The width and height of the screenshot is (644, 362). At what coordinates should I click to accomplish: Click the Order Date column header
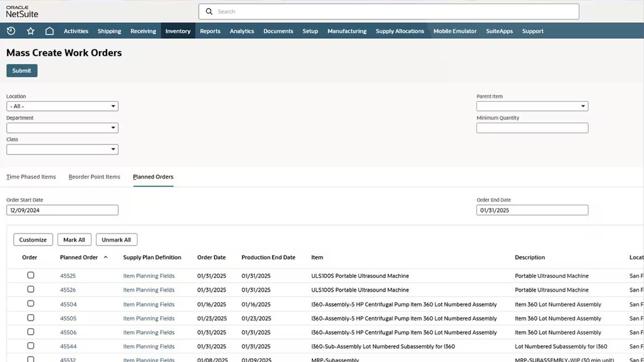[211, 257]
